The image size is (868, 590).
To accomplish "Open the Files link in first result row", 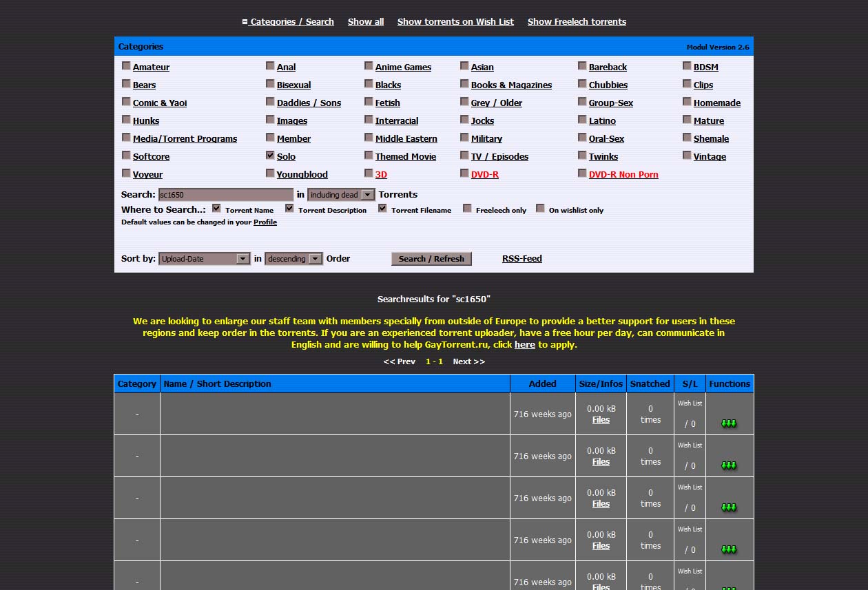I will coord(601,420).
